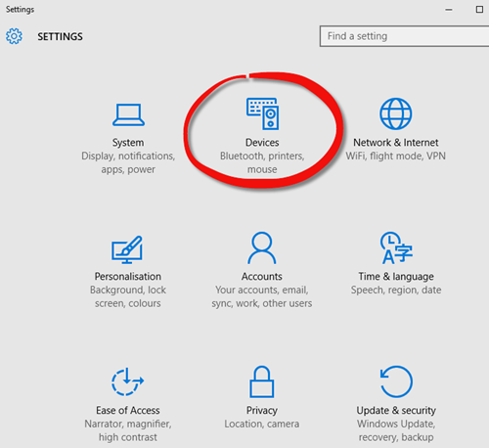Click in the Find a setting box
This screenshot has width=489, height=448.
[x=404, y=36]
